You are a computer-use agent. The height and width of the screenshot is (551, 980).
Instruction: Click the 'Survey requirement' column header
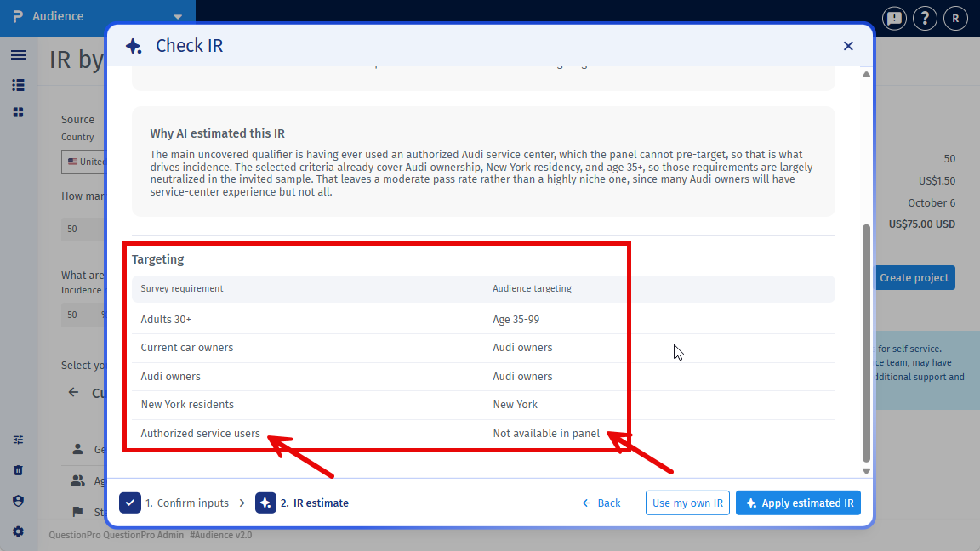[x=182, y=288]
